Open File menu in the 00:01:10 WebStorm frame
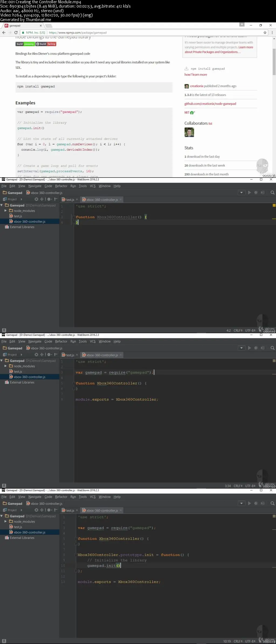This screenshot has height=644, width=276. click(x=4, y=186)
